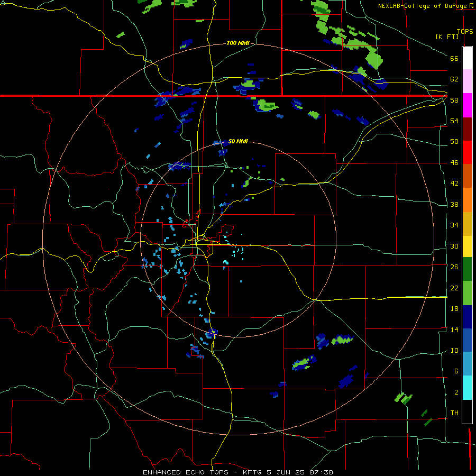Click the 50 legend value
The image size is (476, 476).
[x=454, y=142]
